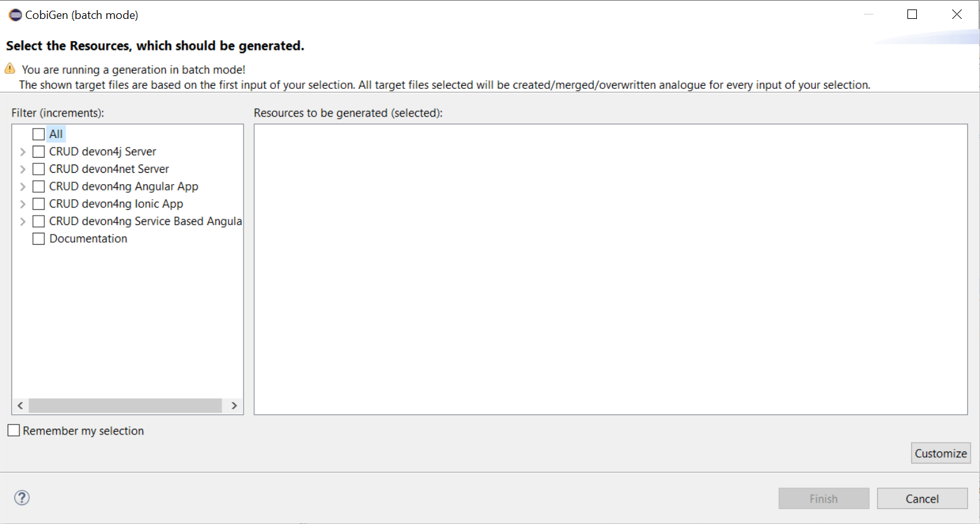Expand CRUD devon4ng Angular App node
The image size is (980, 524).
(x=23, y=187)
